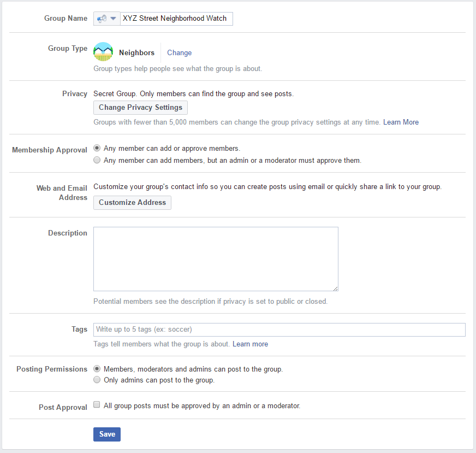Click the Neighbors group type icon
This screenshot has height=453, width=476.
point(103,52)
